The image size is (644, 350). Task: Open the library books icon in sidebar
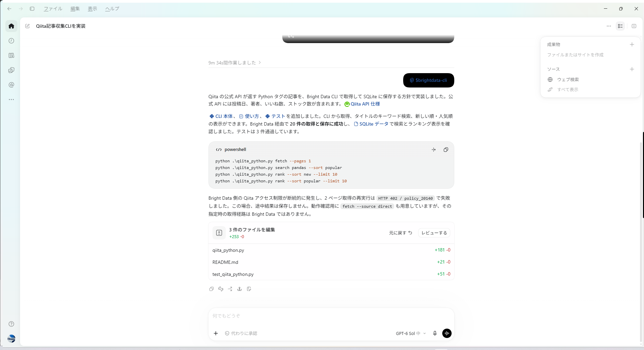coord(11,55)
